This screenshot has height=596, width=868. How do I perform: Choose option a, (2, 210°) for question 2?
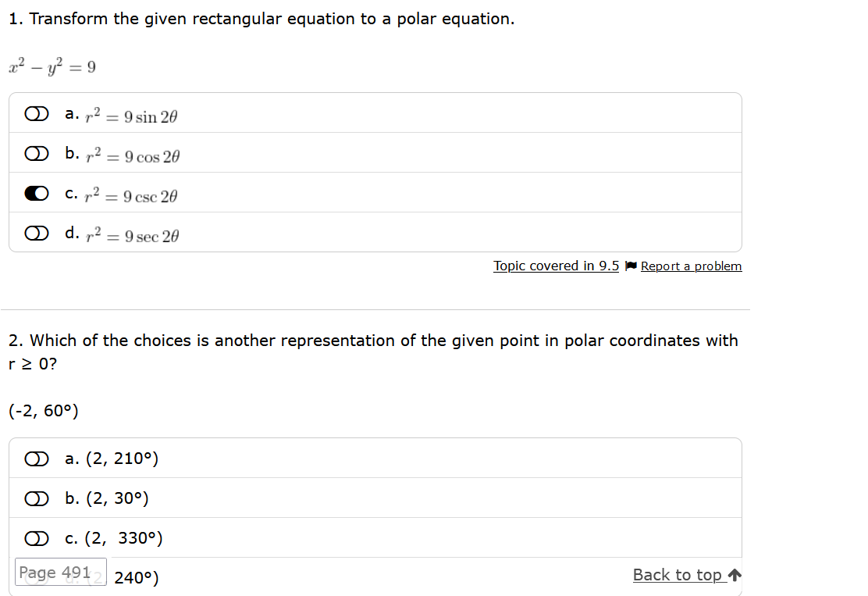pos(36,459)
